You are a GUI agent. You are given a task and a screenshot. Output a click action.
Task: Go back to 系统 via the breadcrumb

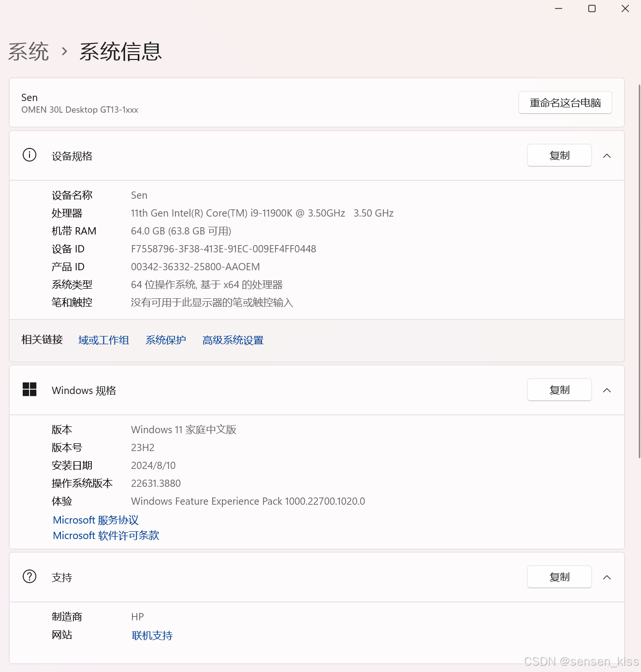click(x=29, y=51)
